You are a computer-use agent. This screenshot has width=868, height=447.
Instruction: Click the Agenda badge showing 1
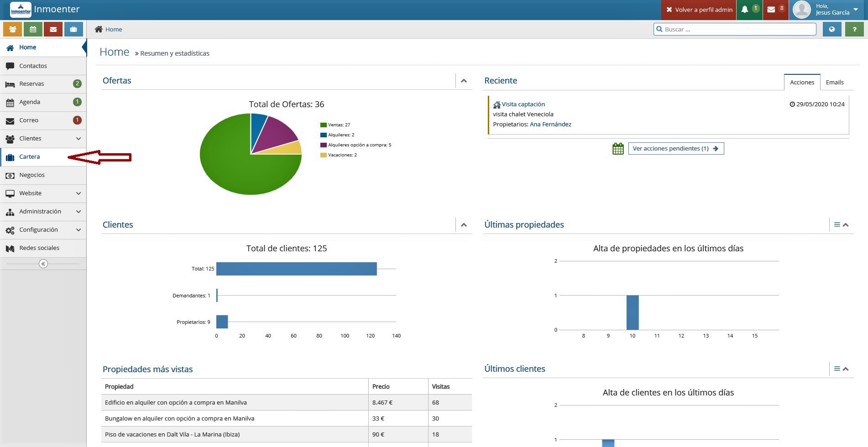click(x=77, y=102)
